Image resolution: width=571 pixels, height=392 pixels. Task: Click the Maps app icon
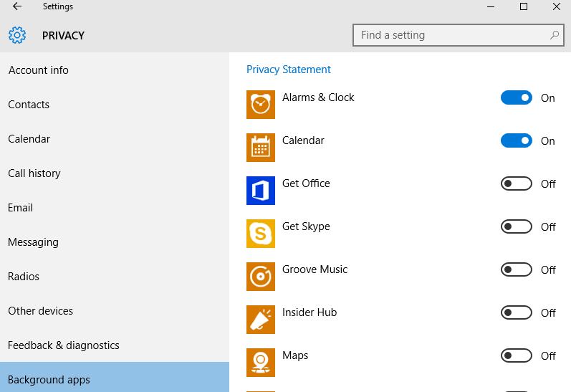(x=261, y=363)
